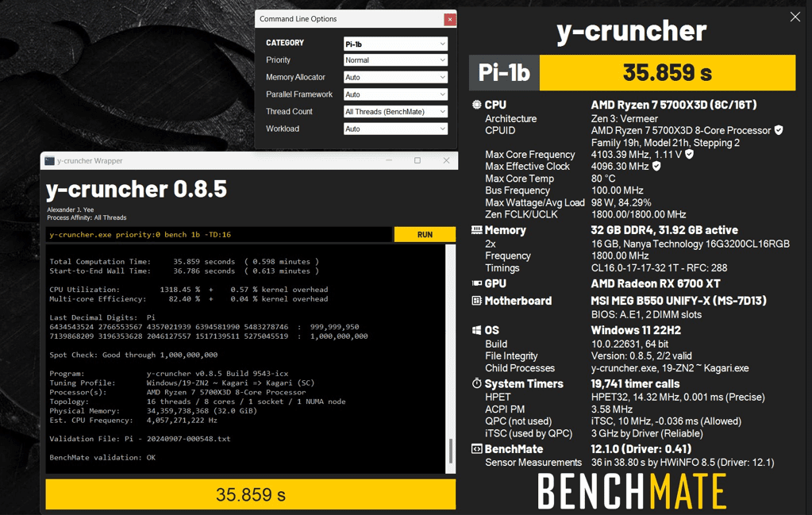Click '16 GB, Nanya Technology 16G3200CL16RGB' text
812x515 pixels.
pos(691,244)
